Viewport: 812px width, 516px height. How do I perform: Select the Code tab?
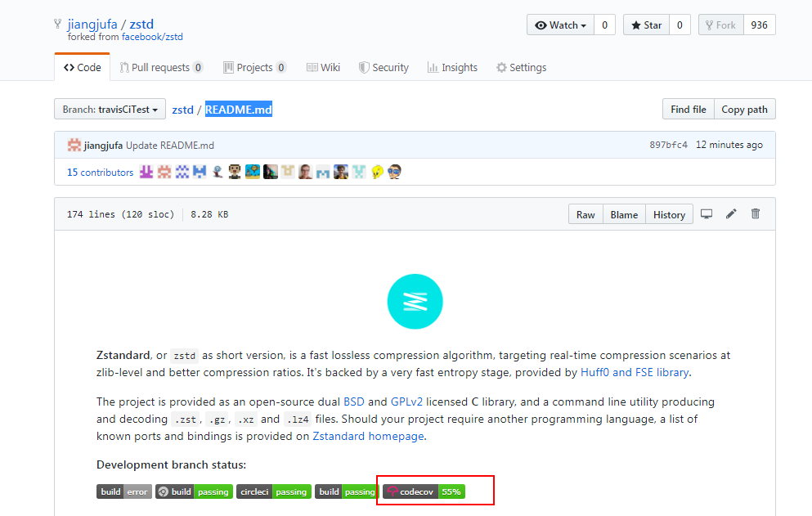point(83,67)
